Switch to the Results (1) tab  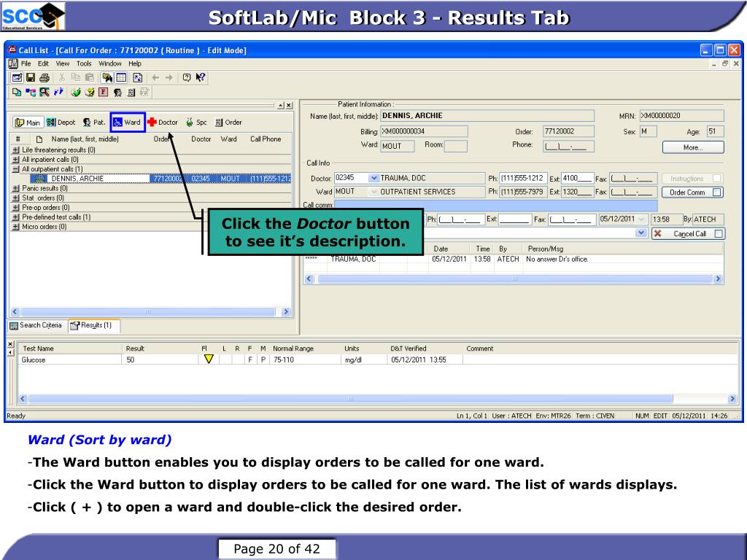tap(93, 325)
